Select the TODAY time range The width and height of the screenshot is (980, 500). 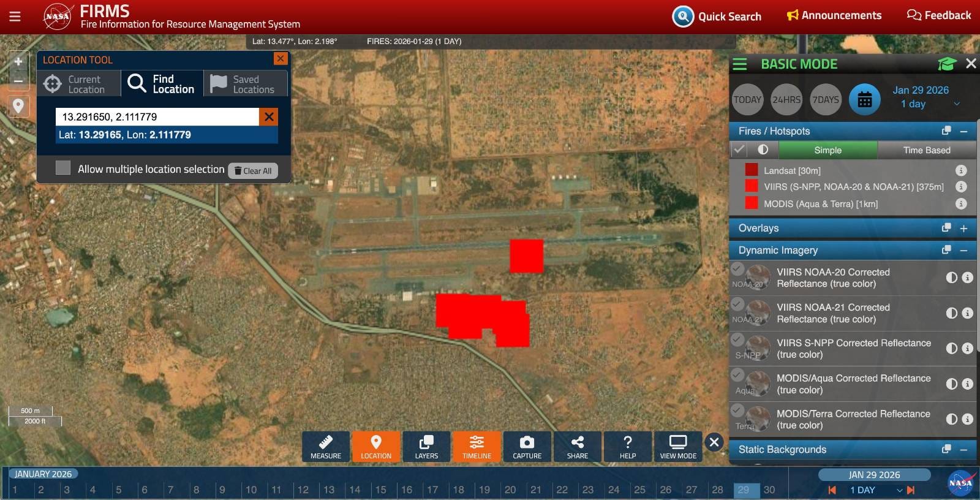click(748, 99)
